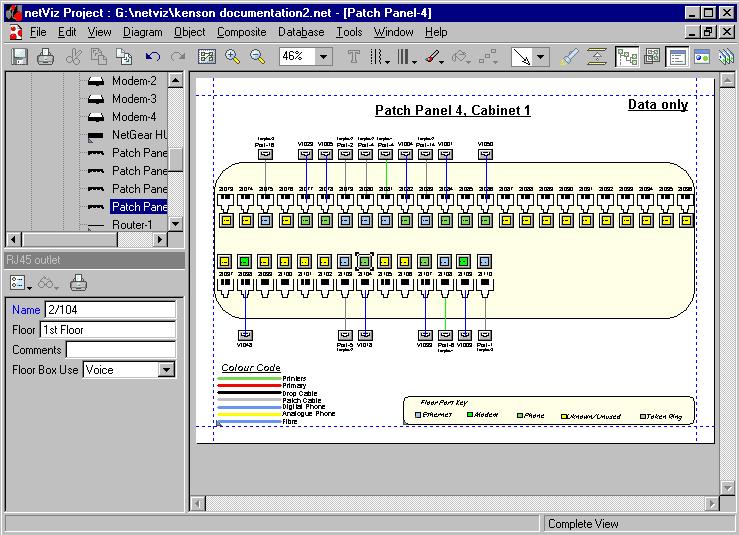739x535 pixels.
Task: Open the line style tool
Action: coord(379,57)
